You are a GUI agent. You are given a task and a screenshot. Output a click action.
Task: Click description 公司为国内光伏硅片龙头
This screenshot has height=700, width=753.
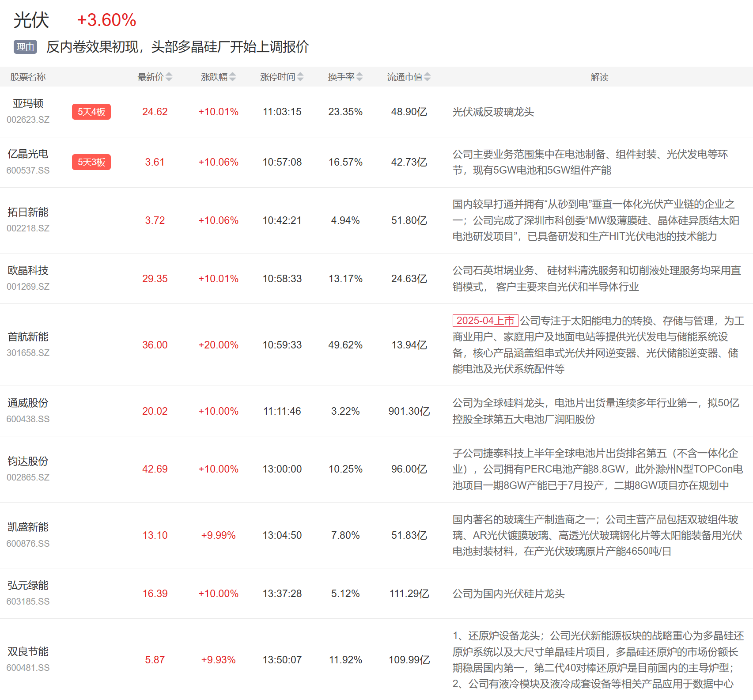[508, 594]
